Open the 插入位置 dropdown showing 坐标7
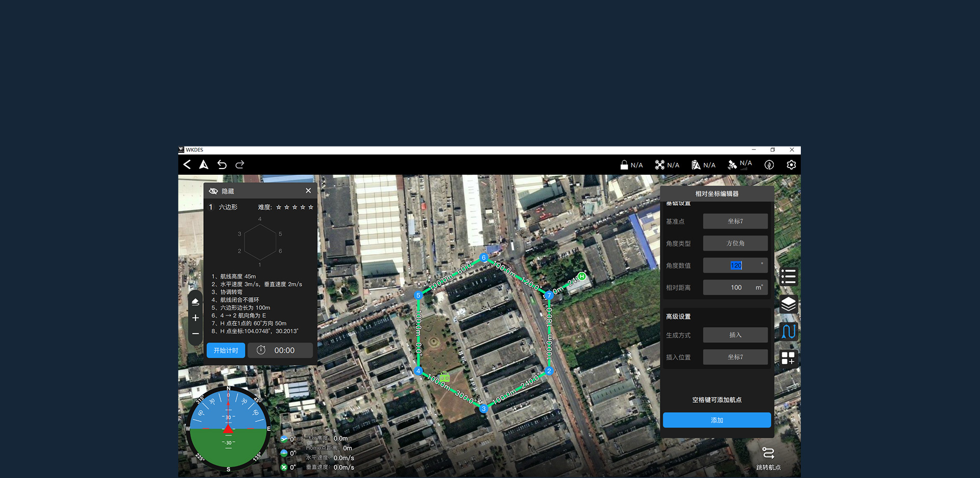This screenshot has height=478, width=980. coord(735,357)
